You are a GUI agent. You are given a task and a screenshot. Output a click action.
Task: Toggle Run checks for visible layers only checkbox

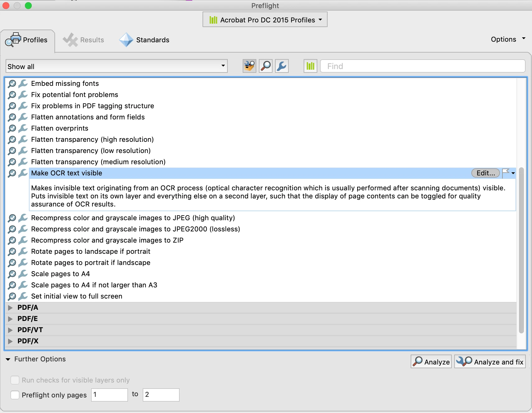click(x=15, y=380)
